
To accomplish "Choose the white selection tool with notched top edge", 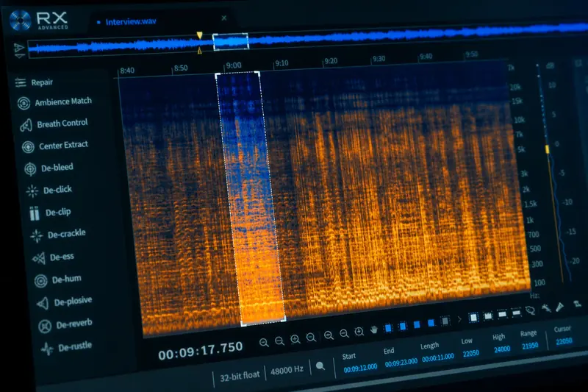I will (488, 316).
